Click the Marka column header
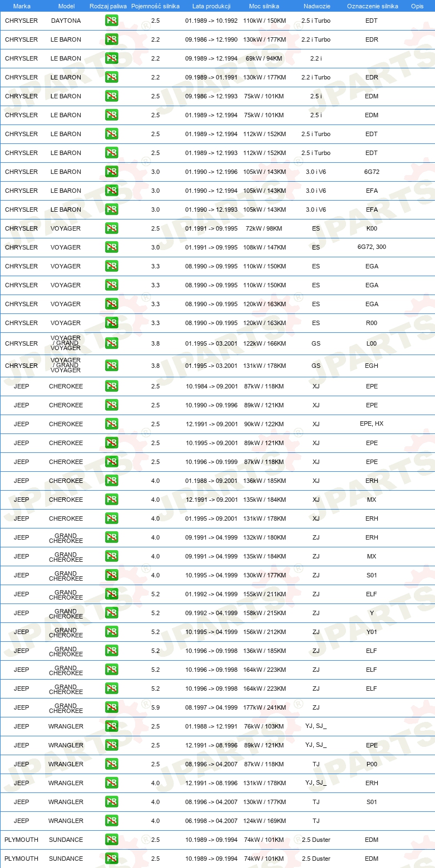This screenshot has height=868, width=435. click(x=22, y=6)
